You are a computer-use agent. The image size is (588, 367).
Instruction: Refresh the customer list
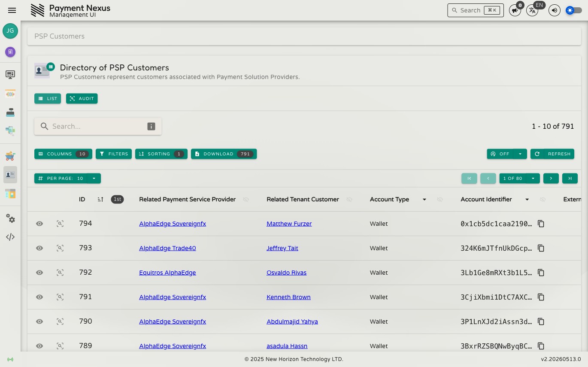pos(552,154)
